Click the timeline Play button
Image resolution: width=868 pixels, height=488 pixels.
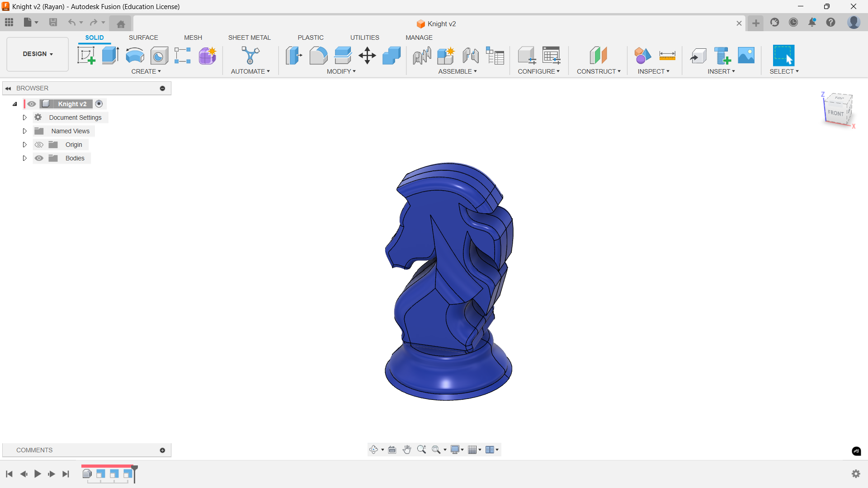coord(38,474)
